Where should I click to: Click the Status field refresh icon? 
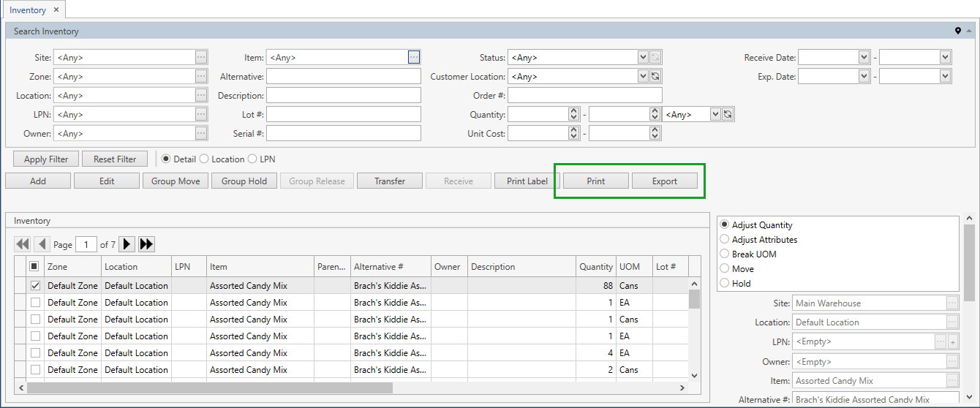pos(655,57)
